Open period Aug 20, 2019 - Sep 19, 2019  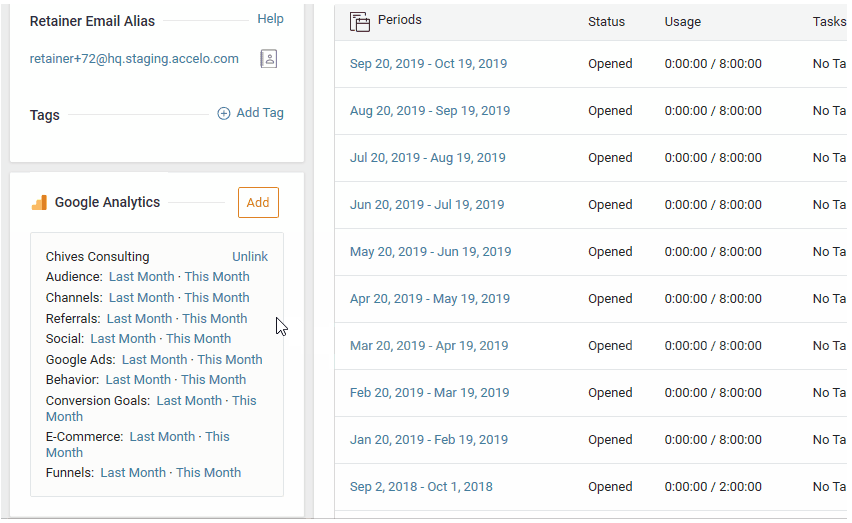click(x=430, y=111)
